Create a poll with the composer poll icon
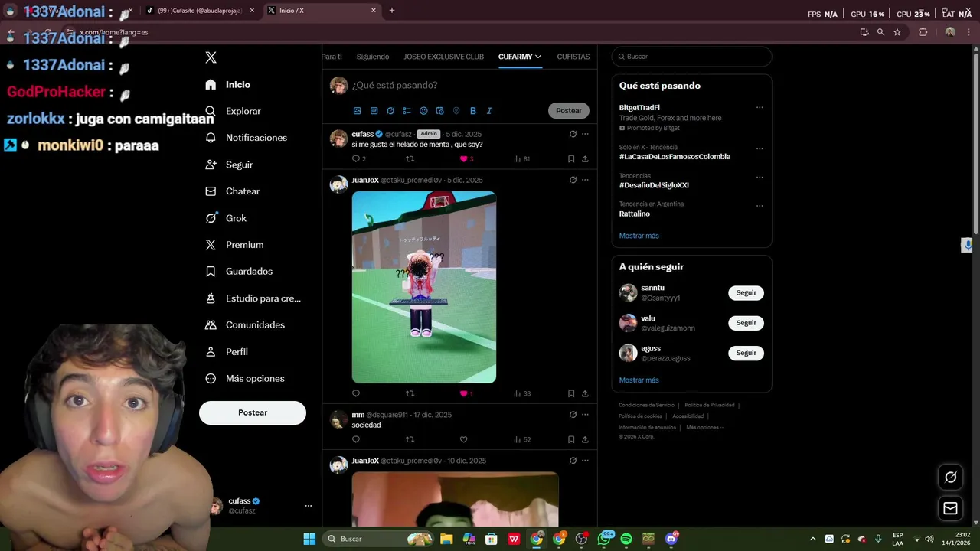The width and height of the screenshot is (980, 551). [x=407, y=111]
